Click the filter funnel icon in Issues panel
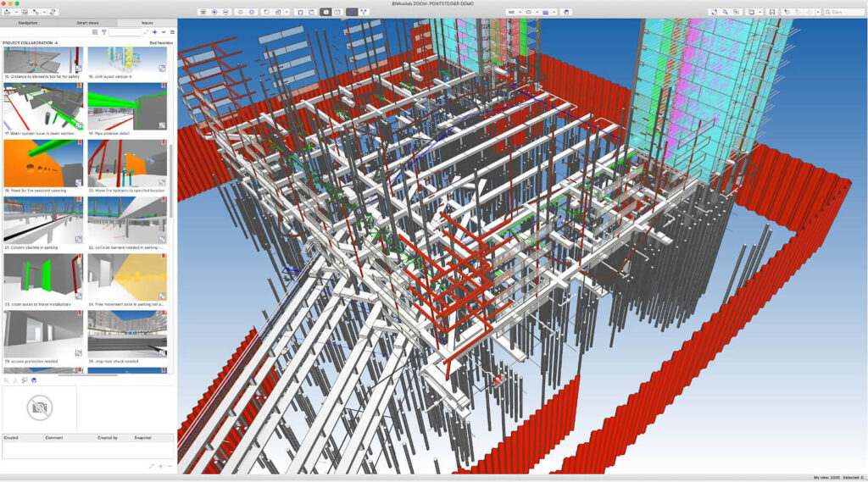 pyautogui.click(x=103, y=32)
